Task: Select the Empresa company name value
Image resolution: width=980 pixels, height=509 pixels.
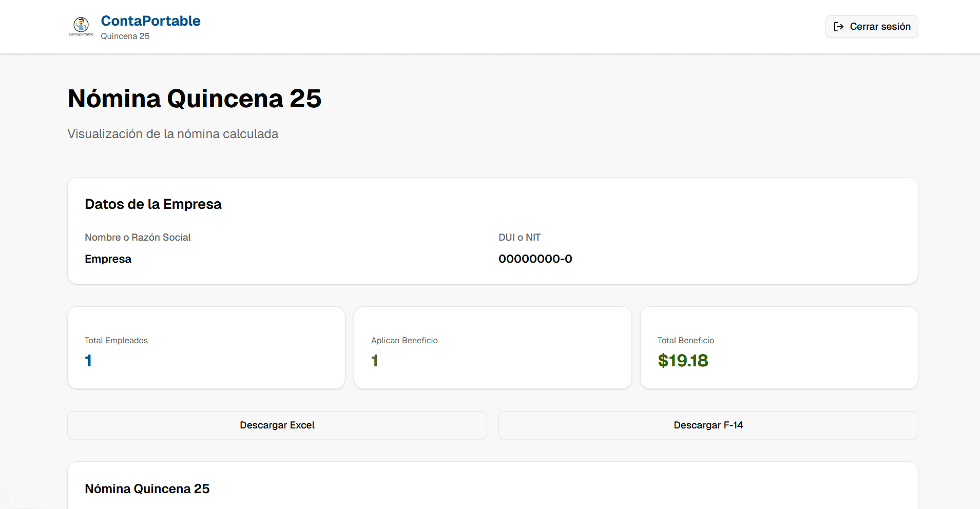Action: tap(108, 259)
